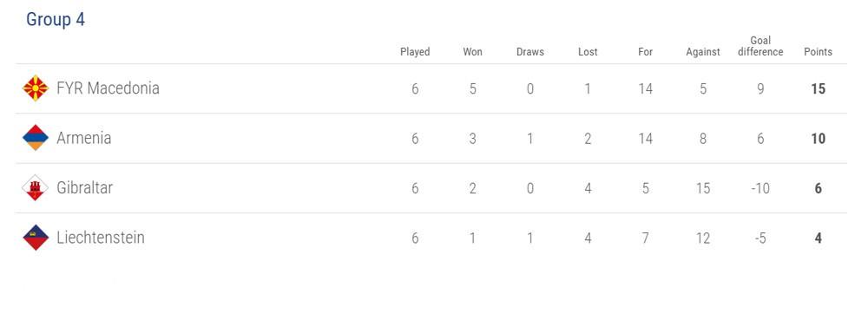Click the Armenia flag icon
The width and height of the screenshot is (868, 320).
point(36,138)
